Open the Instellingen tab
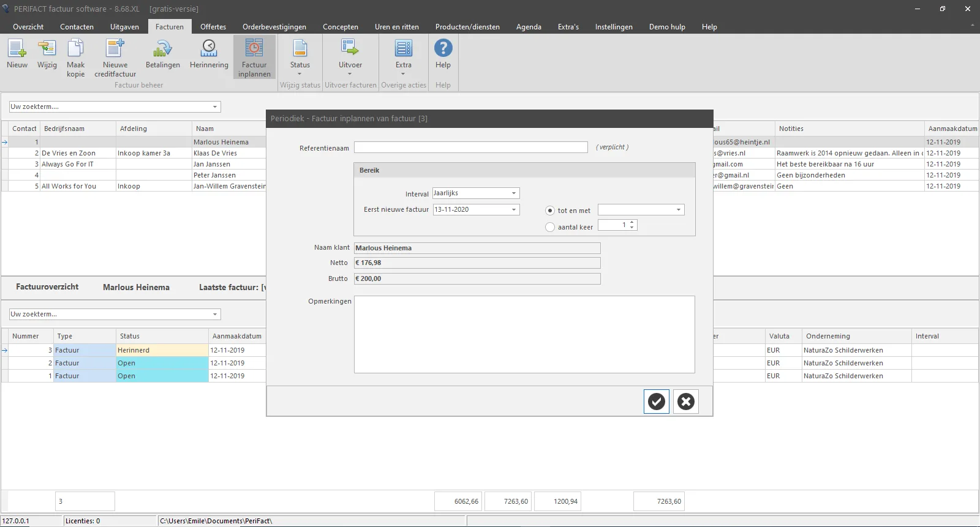The width and height of the screenshot is (980, 527). [614, 27]
